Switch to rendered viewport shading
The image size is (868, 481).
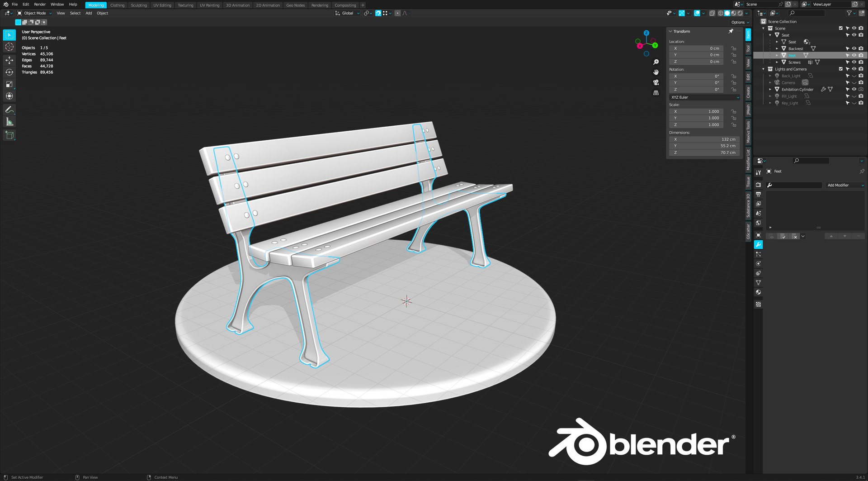740,13
